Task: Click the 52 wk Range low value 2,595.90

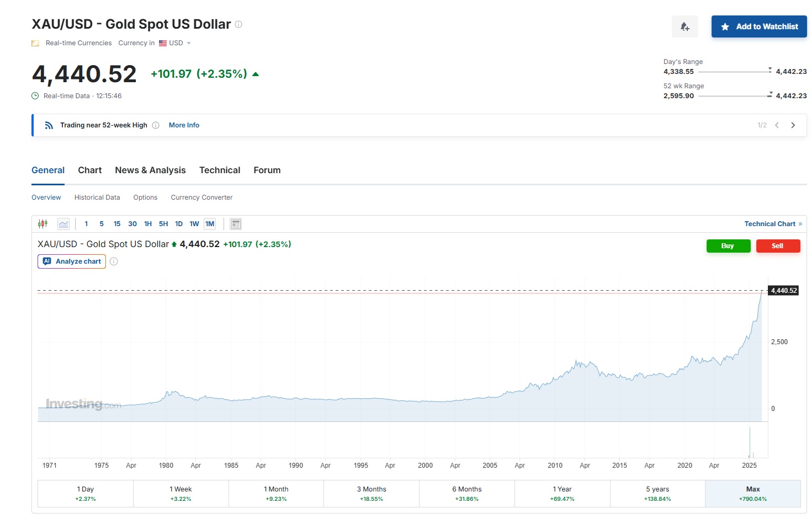Action: coord(678,96)
